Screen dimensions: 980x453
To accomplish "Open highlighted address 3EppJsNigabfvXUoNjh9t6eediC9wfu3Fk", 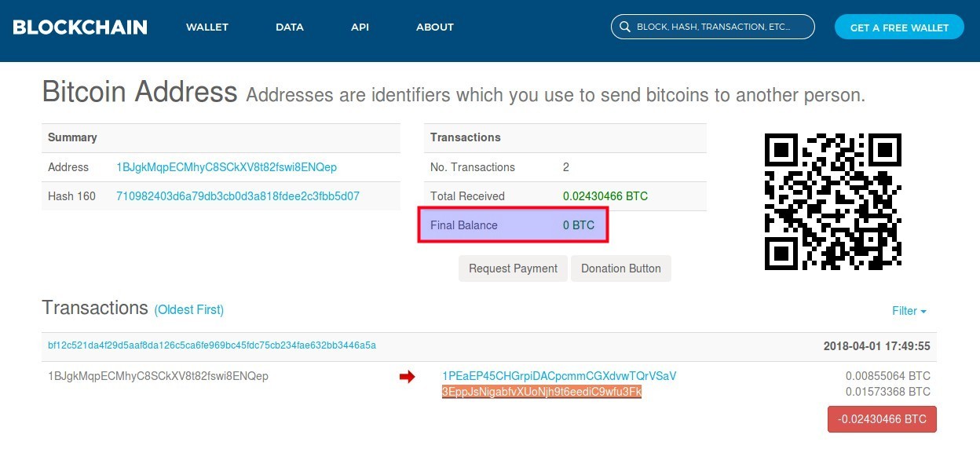I will (542, 392).
